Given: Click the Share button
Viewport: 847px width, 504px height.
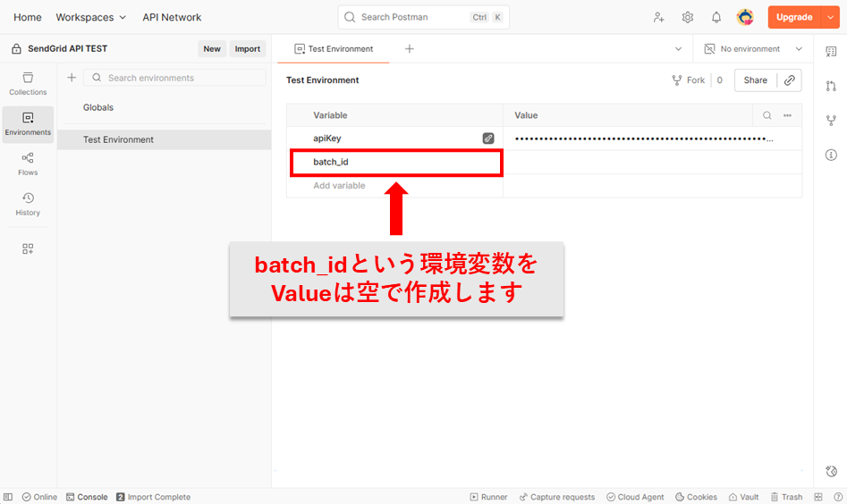Looking at the screenshot, I should tap(755, 80).
